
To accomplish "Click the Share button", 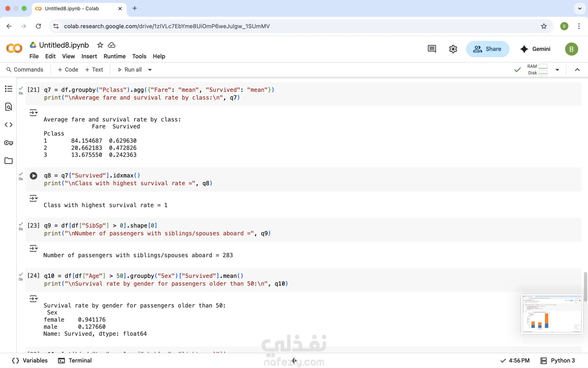I will click(x=488, y=49).
